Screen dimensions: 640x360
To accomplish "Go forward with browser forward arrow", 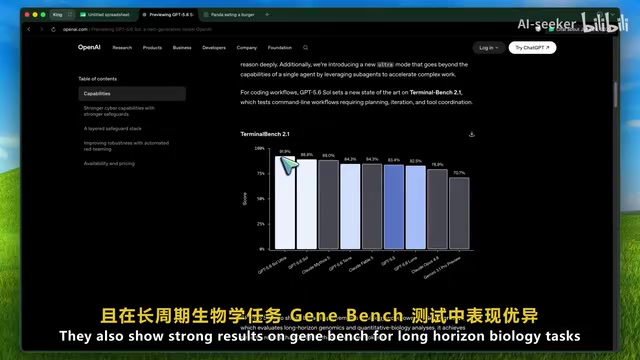I will [41, 29].
